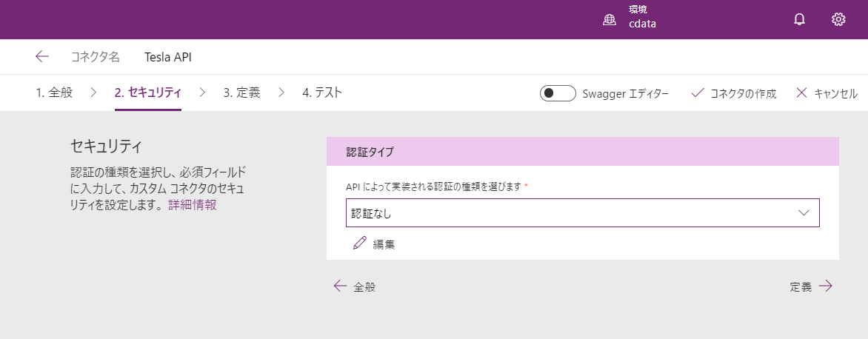Open notifications bell icon

(799, 19)
